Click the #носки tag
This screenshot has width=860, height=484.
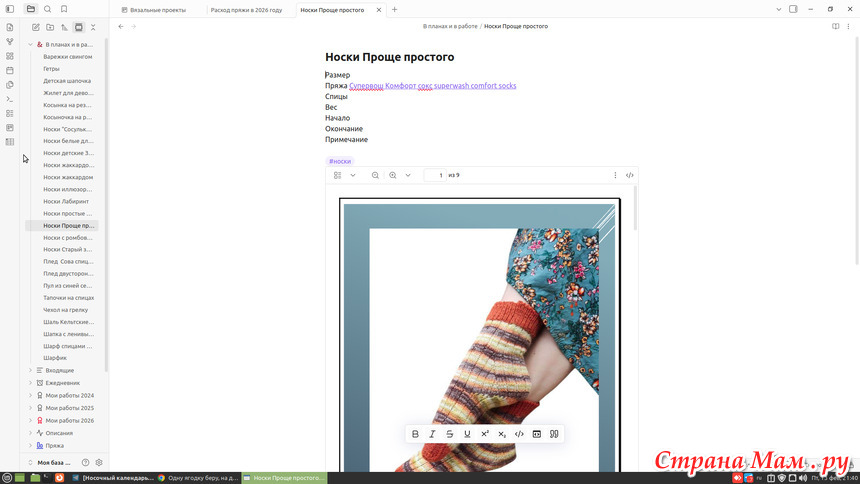(x=340, y=161)
